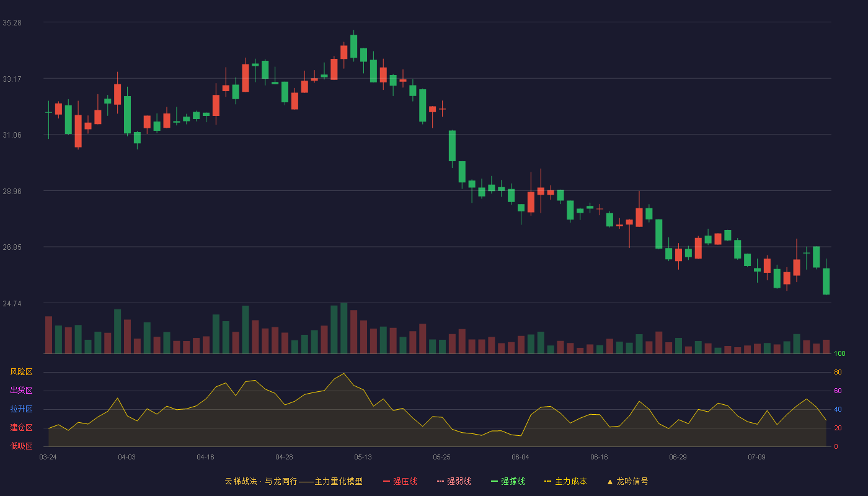Click the 06-04 date label
Viewport: 868px width, 496px height.
520,457
